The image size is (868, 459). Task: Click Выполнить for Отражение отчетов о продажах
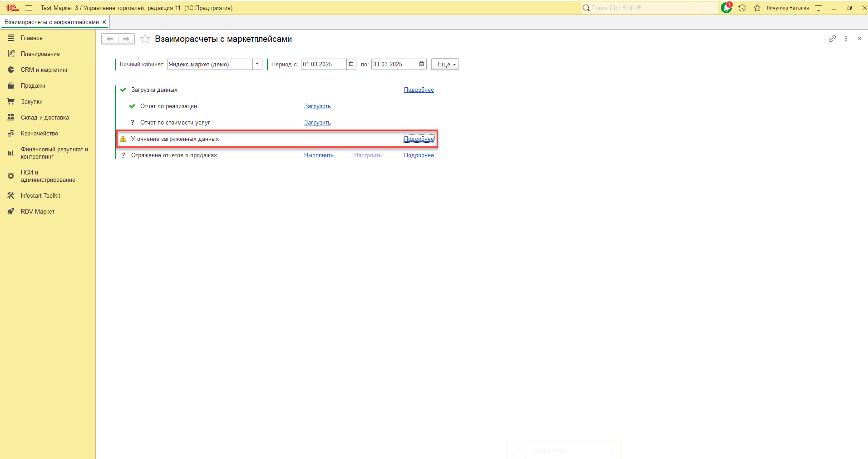coord(319,155)
